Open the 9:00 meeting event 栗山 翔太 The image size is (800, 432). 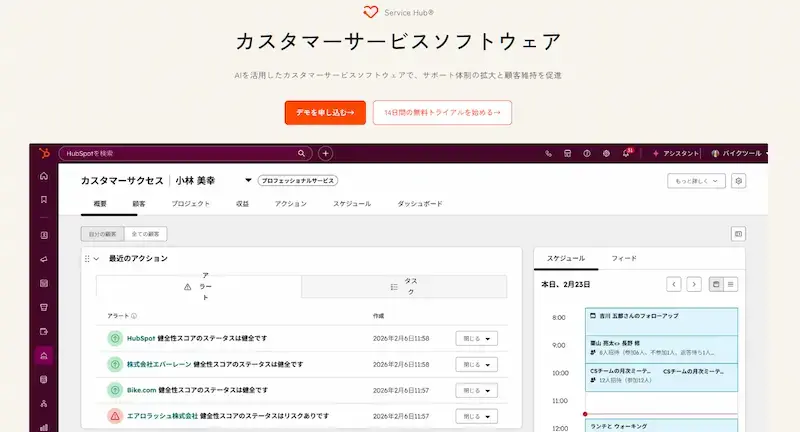(661, 349)
